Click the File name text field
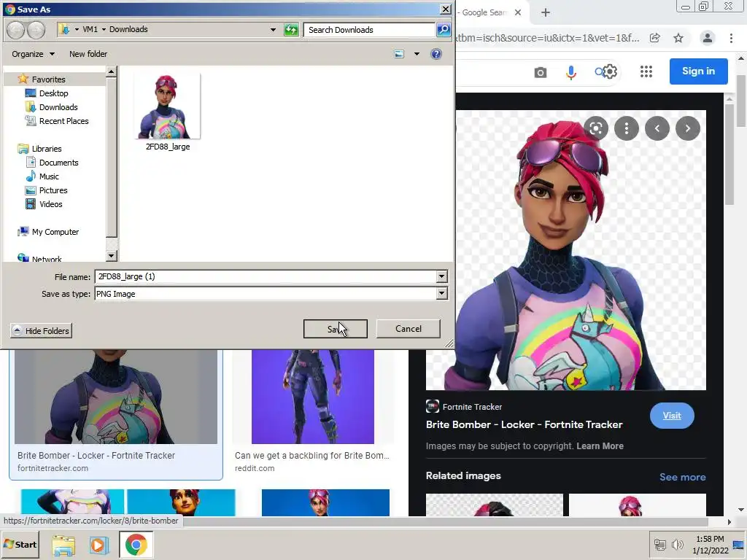The height and width of the screenshot is (560, 747). 266,276
